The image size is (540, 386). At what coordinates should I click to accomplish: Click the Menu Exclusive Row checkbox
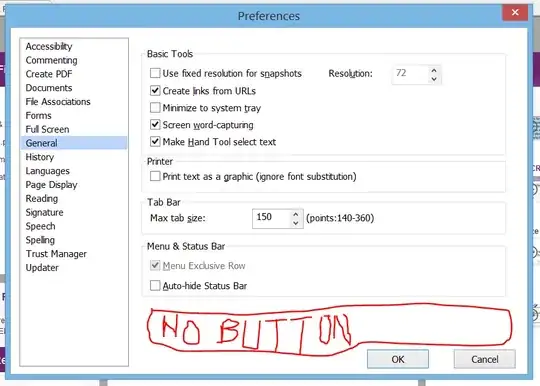point(155,265)
